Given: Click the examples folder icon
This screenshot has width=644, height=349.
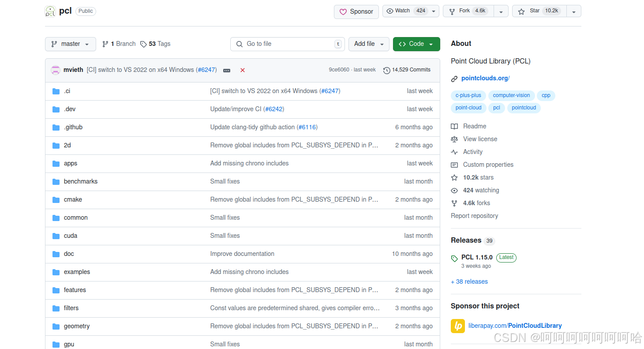Looking at the screenshot, I should tap(56, 272).
